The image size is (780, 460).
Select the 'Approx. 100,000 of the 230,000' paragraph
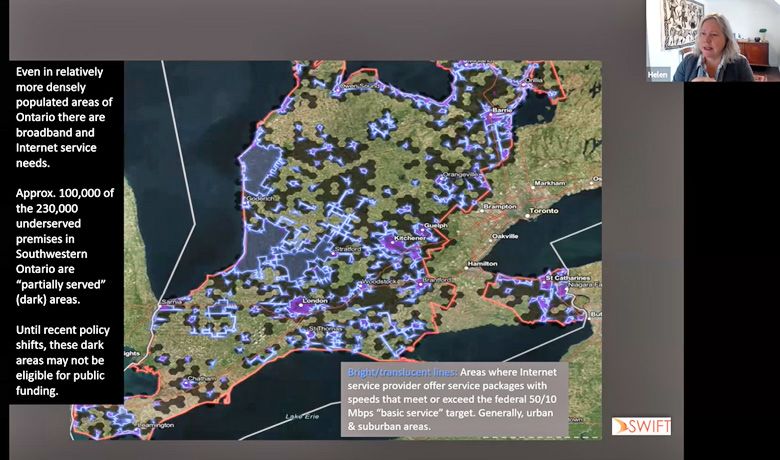pos(65,246)
